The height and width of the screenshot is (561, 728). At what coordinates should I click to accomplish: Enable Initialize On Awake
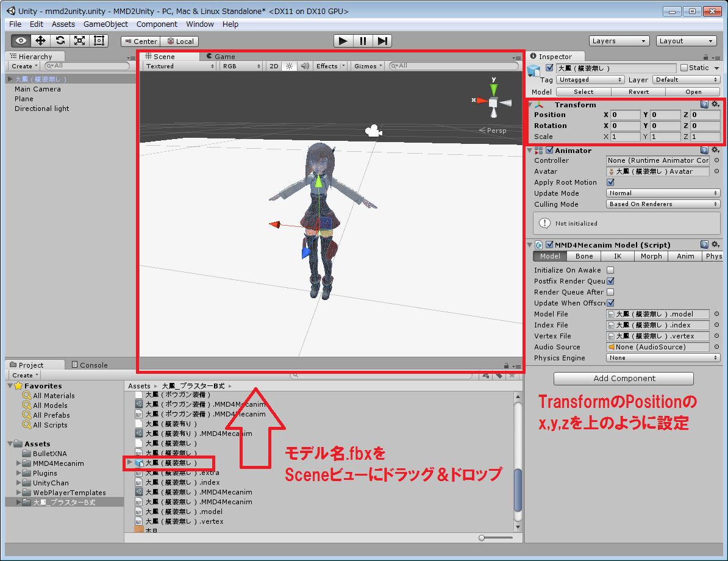pyautogui.click(x=610, y=270)
